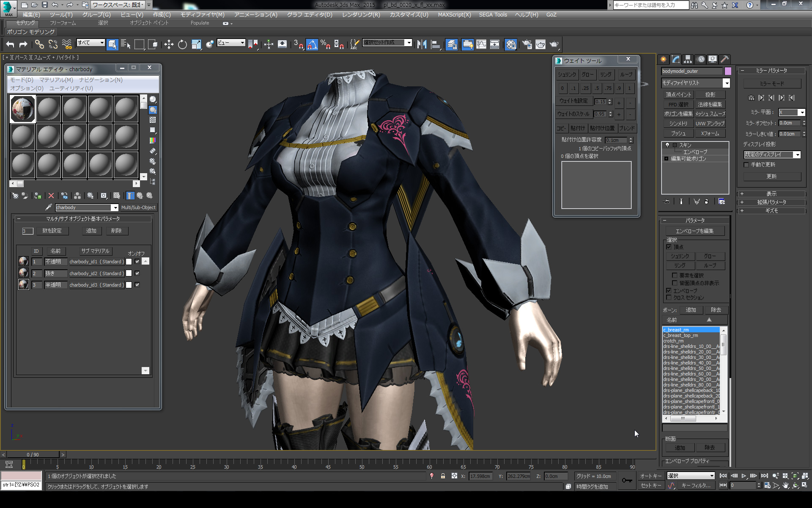The image size is (812, 508).
Task: Choose the Select and Move tool
Action: coord(169,44)
